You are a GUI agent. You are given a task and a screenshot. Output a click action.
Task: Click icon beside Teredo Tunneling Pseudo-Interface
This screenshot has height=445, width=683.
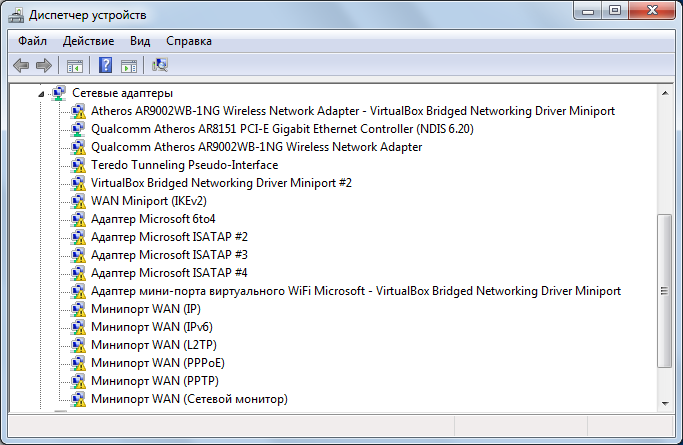coord(78,165)
